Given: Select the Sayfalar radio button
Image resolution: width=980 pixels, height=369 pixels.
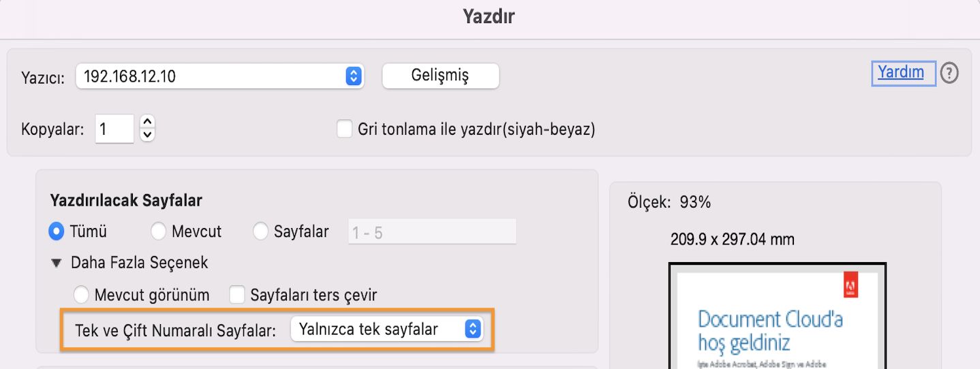Looking at the screenshot, I should click(x=260, y=231).
